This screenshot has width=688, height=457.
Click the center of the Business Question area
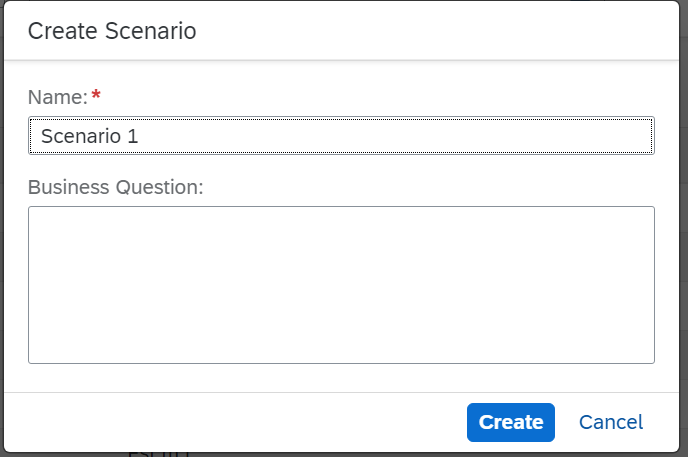tap(341, 285)
